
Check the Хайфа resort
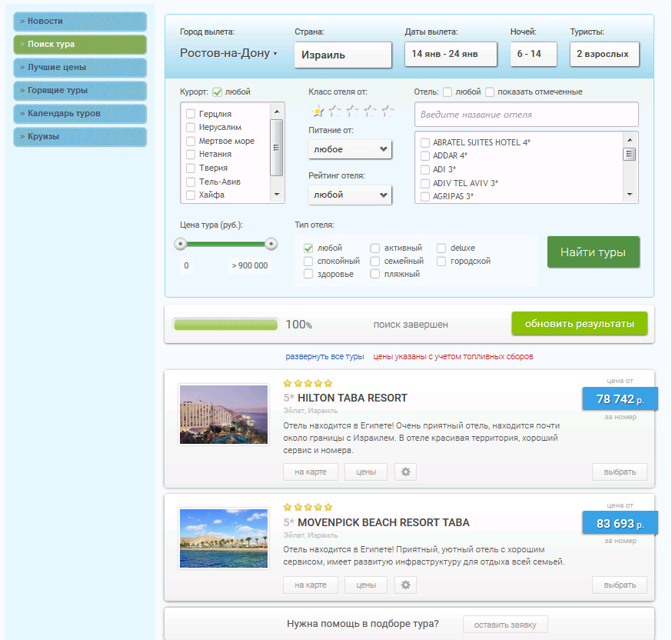pyautogui.click(x=191, y=195)
